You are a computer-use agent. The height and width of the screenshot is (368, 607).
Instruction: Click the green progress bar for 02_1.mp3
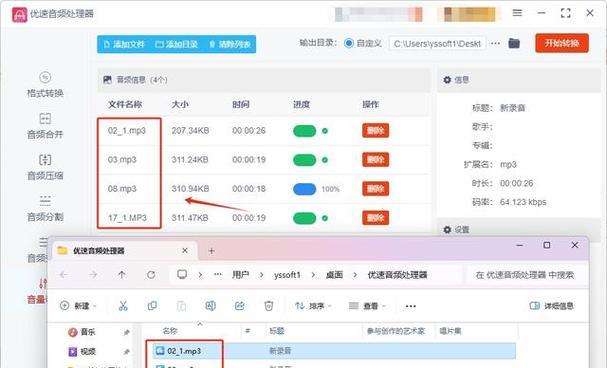pyautogui.click(x=305, y=131)
